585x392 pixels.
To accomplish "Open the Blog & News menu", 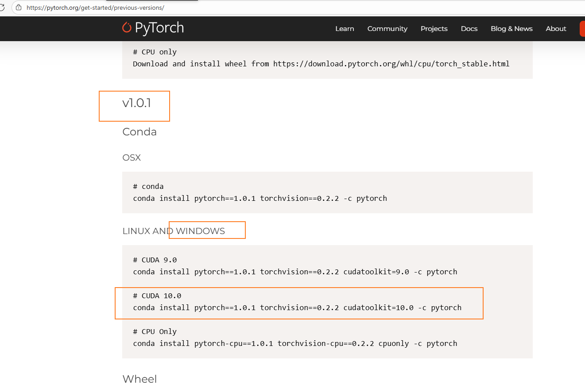I will pyautogui.click(x=511, y=28).
